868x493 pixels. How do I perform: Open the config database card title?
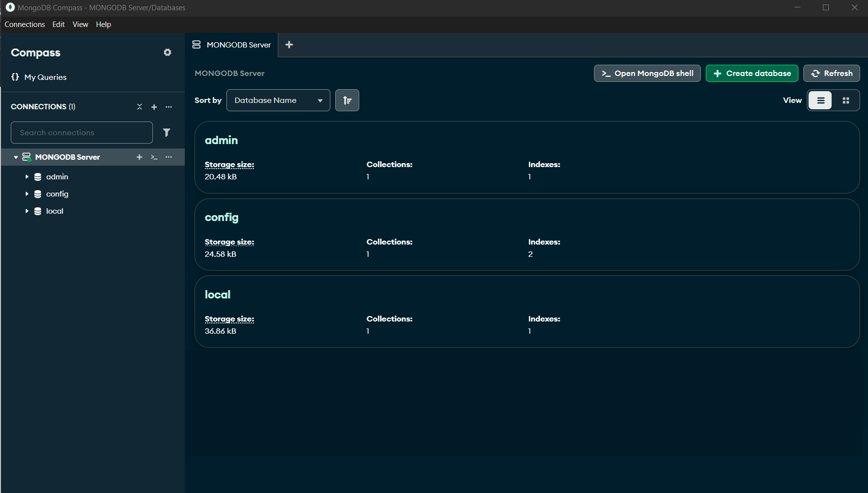[x=222, y=218]
